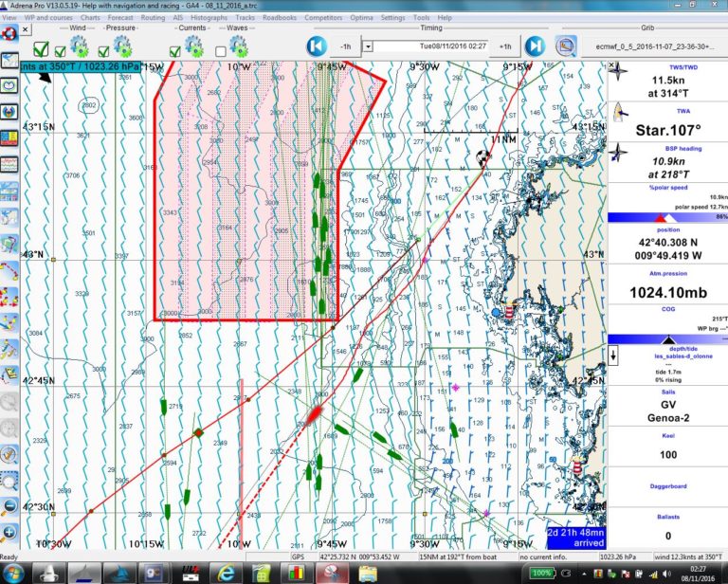This screenshot has height=584, width=728.
Task: Open Pressure display settings gear
Action: pyautogui.click(x=122, y=46)
